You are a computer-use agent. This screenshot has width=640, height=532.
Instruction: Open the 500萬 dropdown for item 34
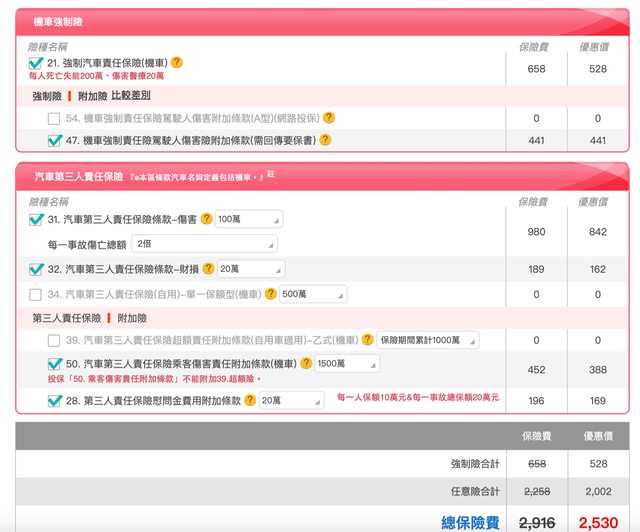click(312, 294)
